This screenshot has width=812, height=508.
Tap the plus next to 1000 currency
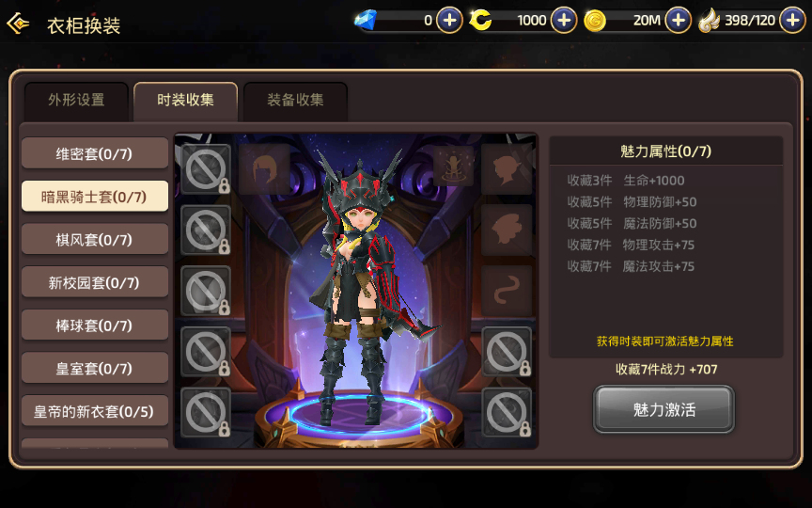point(564,20)
